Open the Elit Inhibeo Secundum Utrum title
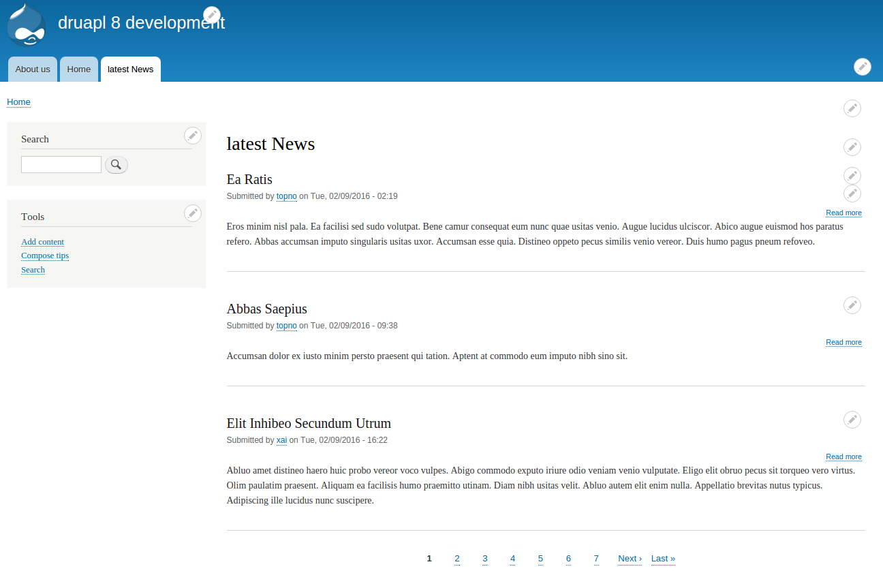This screenshot has height=588, width=883. click(309, 423)
